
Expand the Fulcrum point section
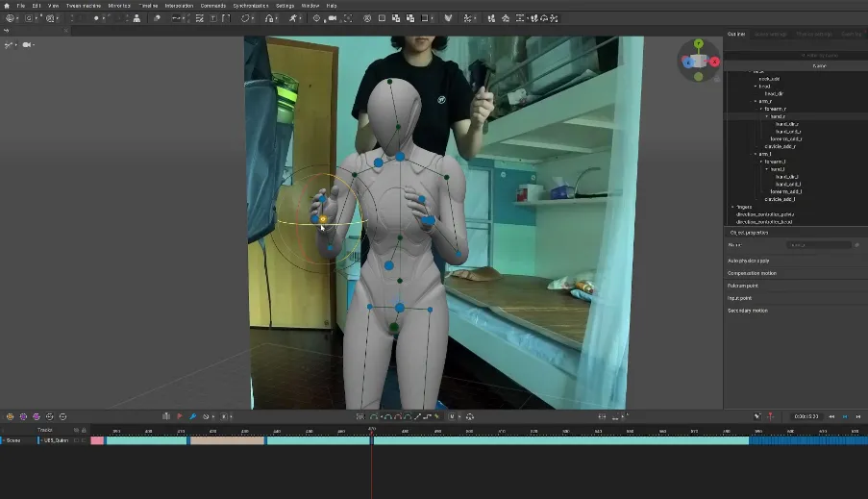(742, 286)
